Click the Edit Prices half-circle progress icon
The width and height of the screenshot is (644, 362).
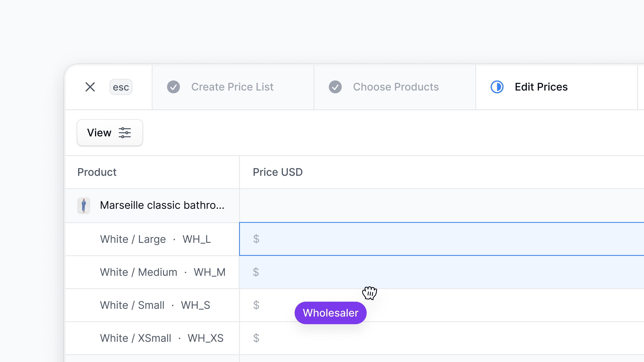(x=497, y=87)
